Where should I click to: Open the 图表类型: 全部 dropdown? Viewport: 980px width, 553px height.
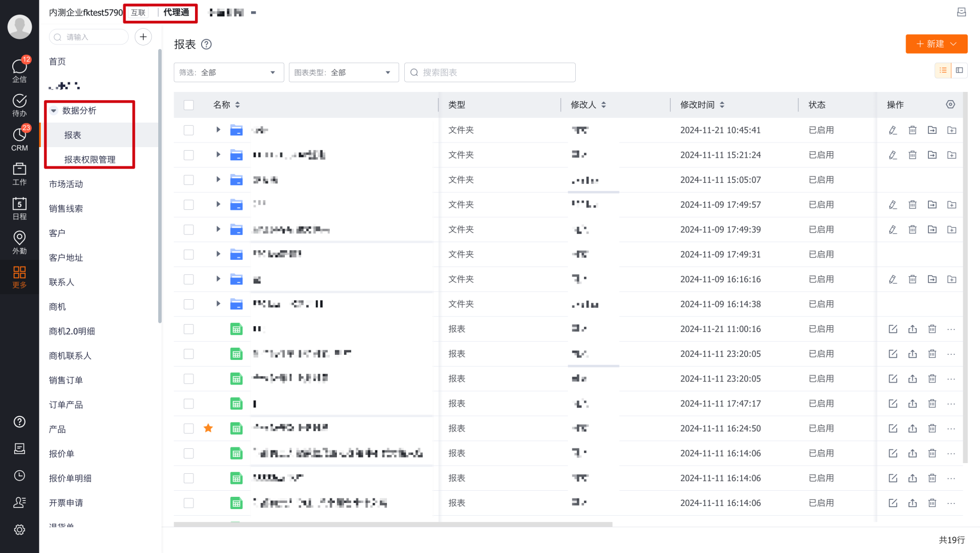tap(344, 73)
